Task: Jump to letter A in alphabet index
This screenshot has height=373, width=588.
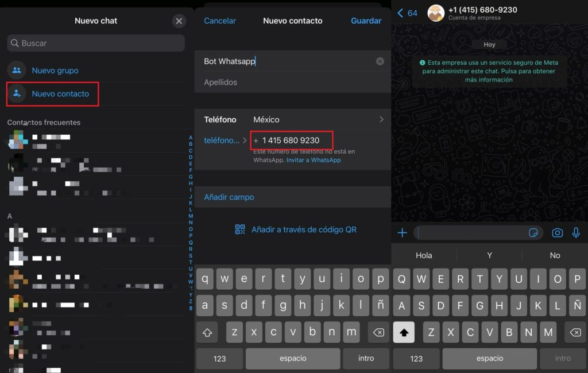Action: click(x=191, y=138)
